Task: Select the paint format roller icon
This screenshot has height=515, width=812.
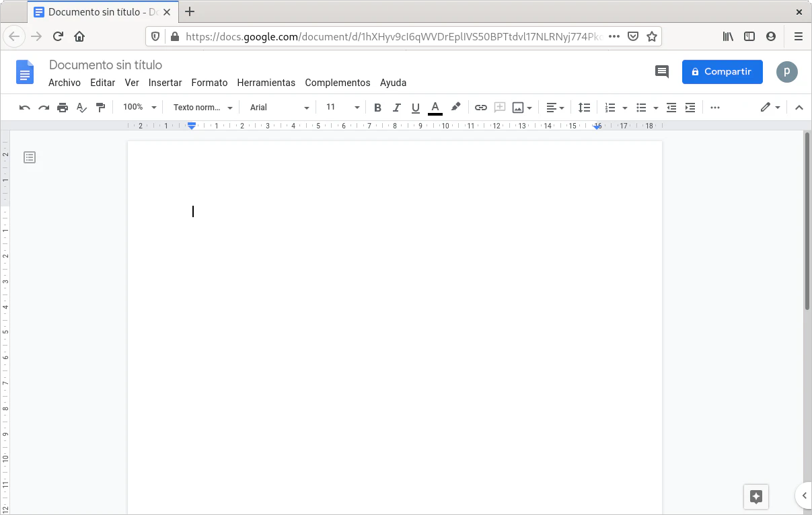Action: point(101,108)
